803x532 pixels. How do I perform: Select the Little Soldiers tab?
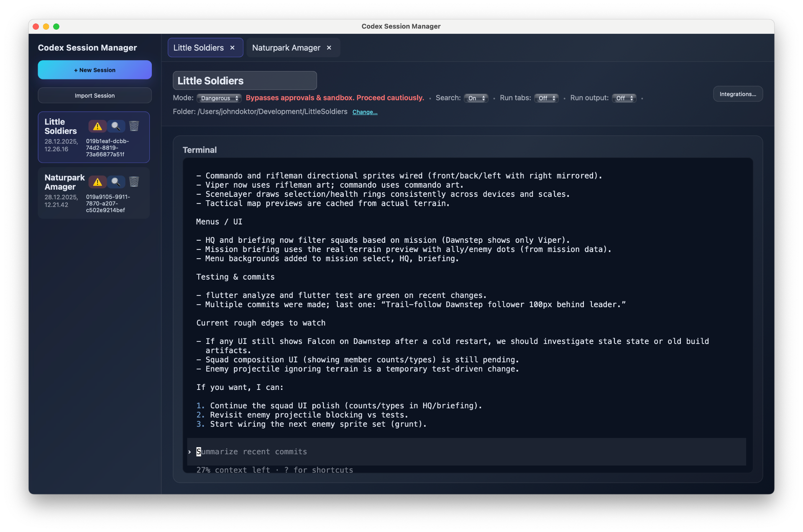click(x=199, y=48)
